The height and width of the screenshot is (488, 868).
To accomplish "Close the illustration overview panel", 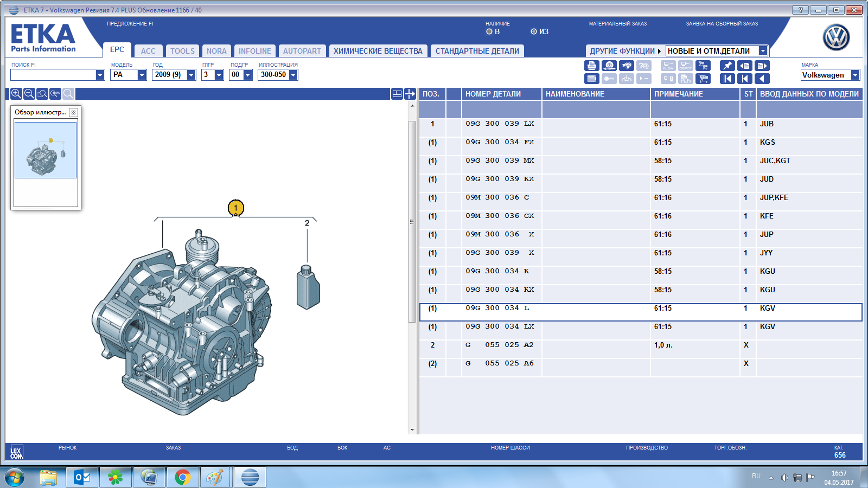I will 73,112.
